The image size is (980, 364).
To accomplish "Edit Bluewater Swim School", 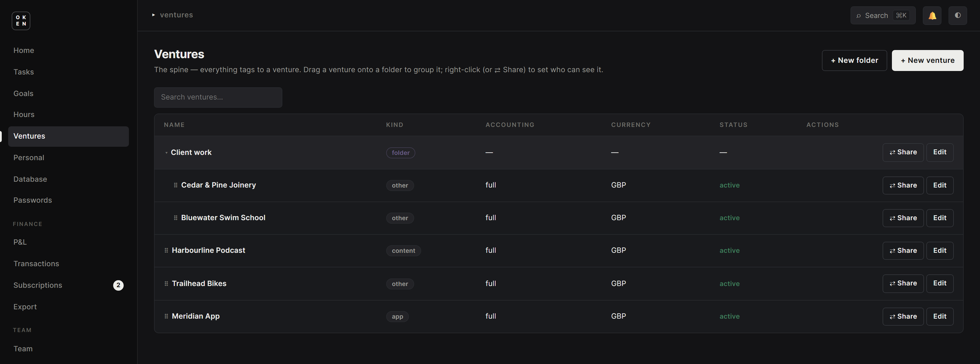I will pyautogui.click(x=940, y=218).
